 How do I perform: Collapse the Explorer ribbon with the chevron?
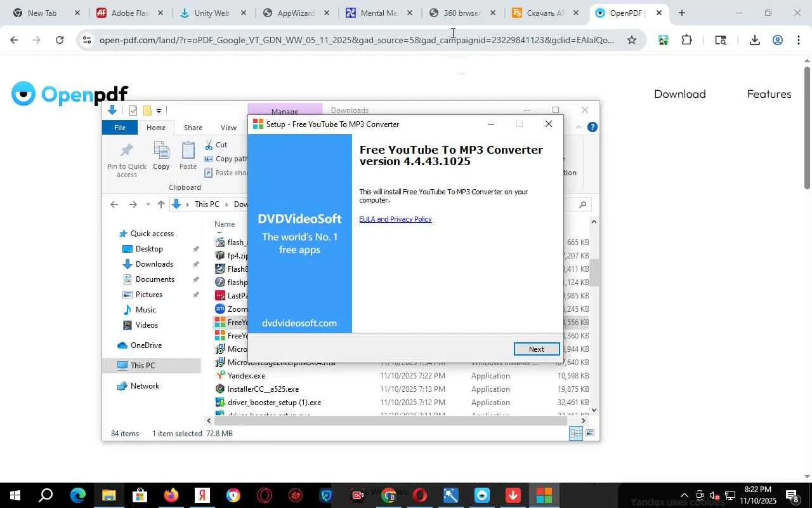[x=578, y=127]
